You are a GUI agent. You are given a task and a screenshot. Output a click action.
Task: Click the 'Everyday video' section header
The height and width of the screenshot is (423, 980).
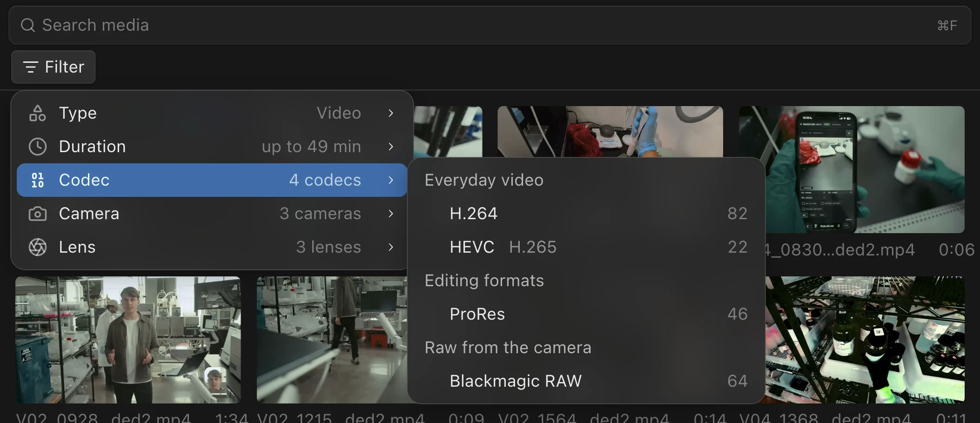point(484,180)
